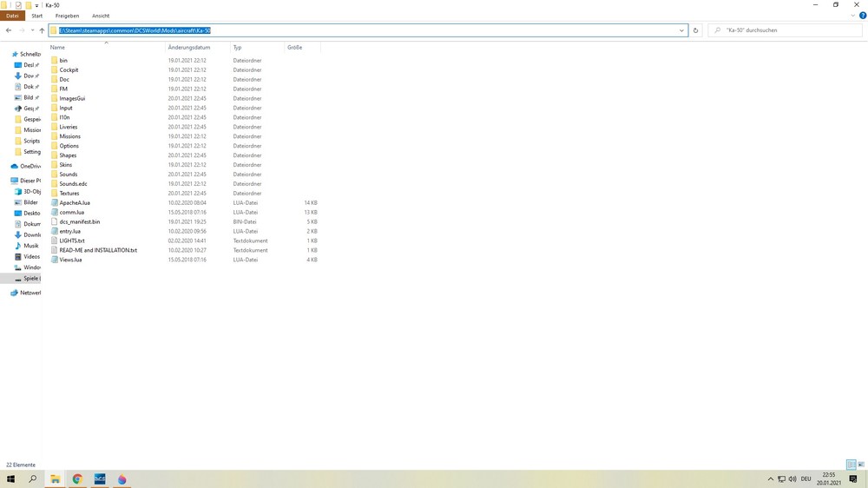Open Google Chrome from taskbar
Image resolution: width=868 pixels, height=488 pixels.
(x=77, y=478)
